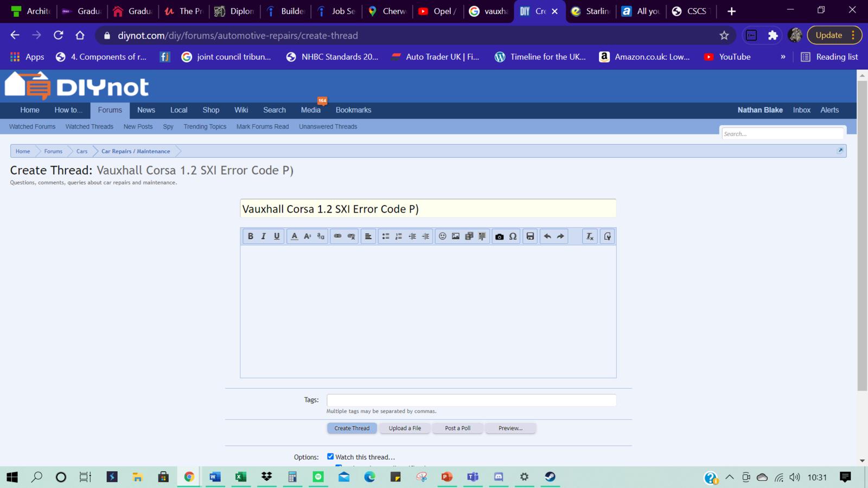Save draft using the floppy disk icon
Screen dimensions: 868x488
point(530,236)
